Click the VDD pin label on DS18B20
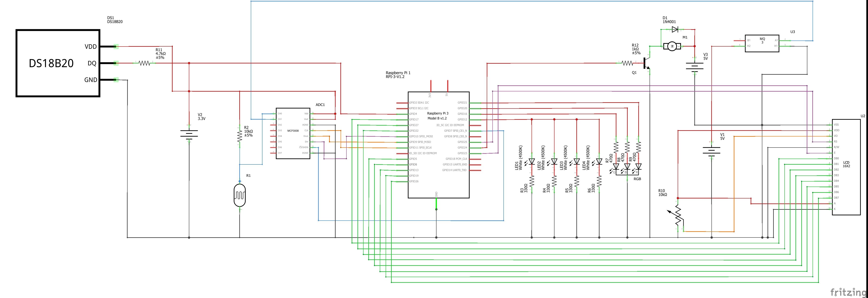868x298 pixels. coord(91,47)
